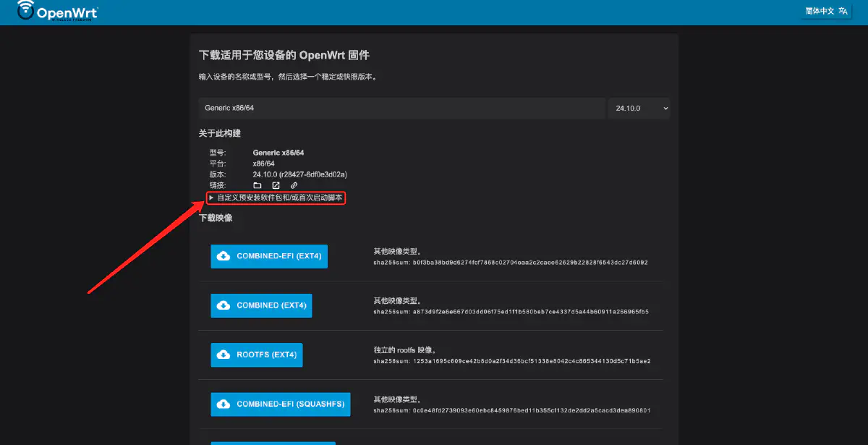Open the 简体中文 language selector
This screenshot has width=868, height=445.
pyautogui.click(x=827, y=12)
